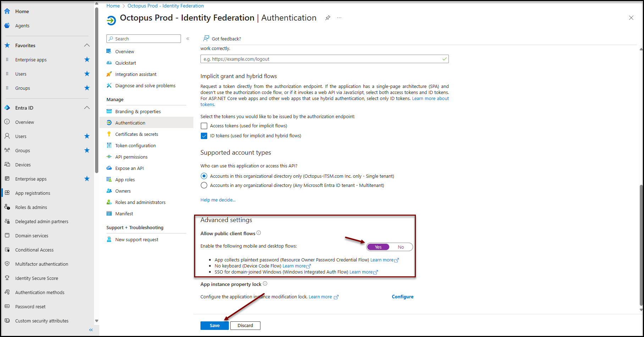
Task: Click the Configure link for property lock
Action: click(x=402, y=297)
